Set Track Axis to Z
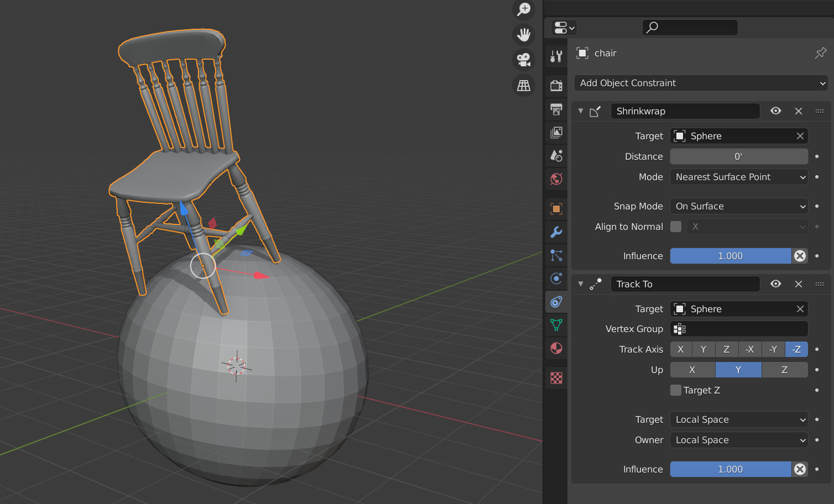Image resolution: width=834 pixels, height=504 pixels. click(x=726, y=349)
